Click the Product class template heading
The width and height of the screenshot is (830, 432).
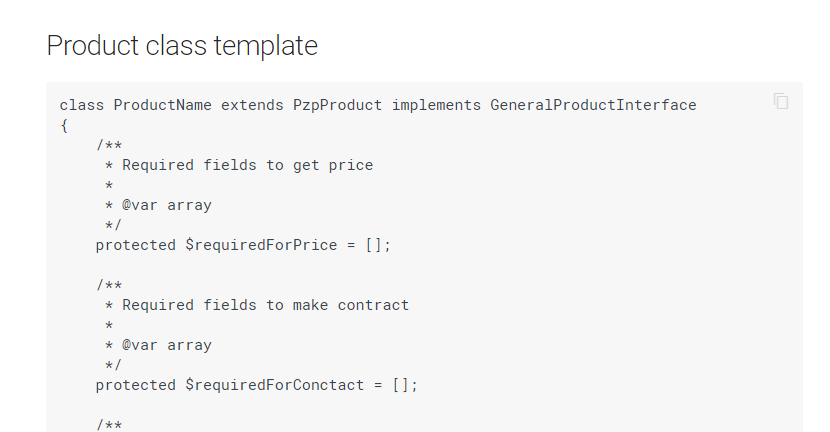182,46
